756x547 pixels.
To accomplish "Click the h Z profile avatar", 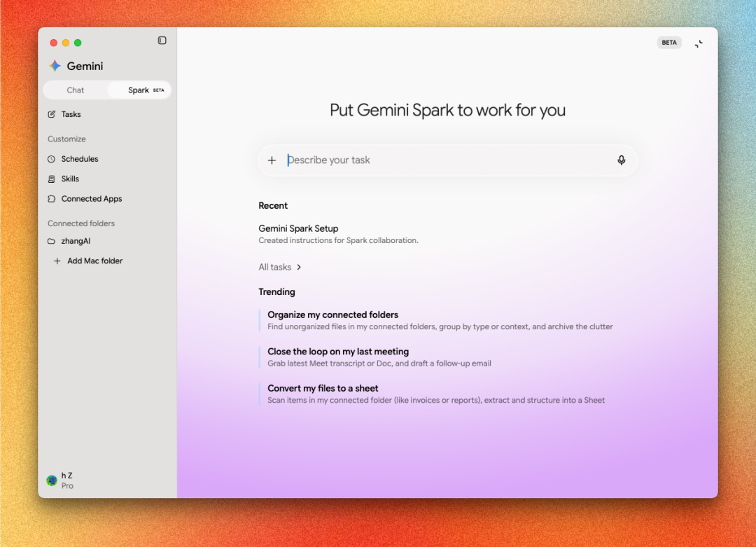I will click(52, 480).
